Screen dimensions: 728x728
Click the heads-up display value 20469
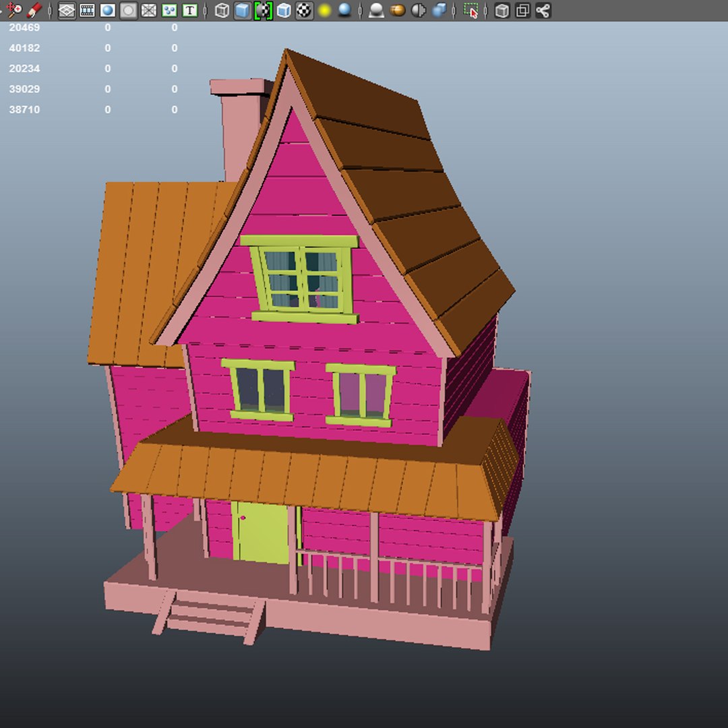[24, 28]
